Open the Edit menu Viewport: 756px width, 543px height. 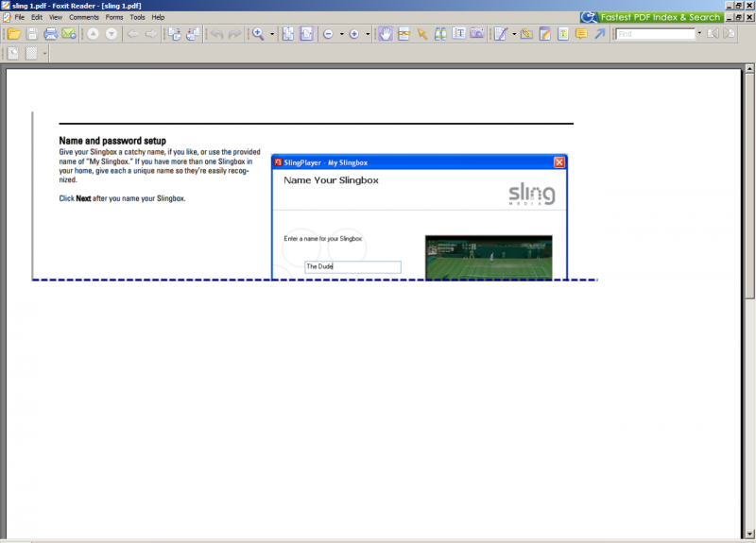[x=37, y=17]
